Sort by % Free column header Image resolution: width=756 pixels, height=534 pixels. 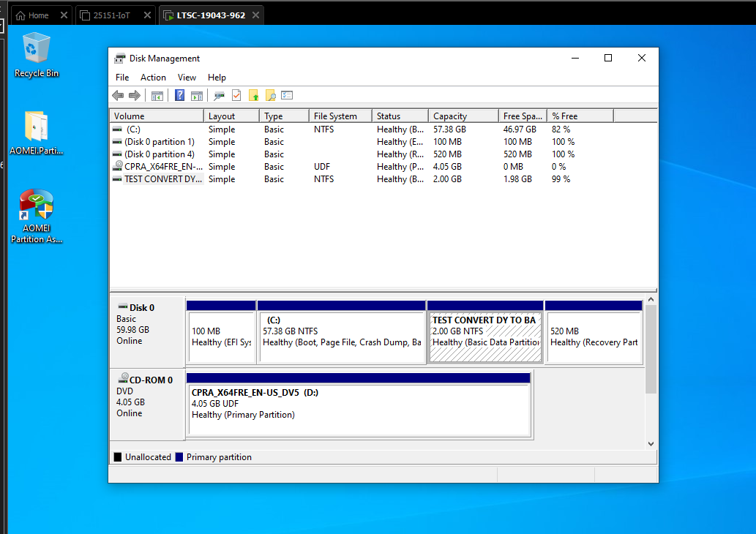(580, 116)
